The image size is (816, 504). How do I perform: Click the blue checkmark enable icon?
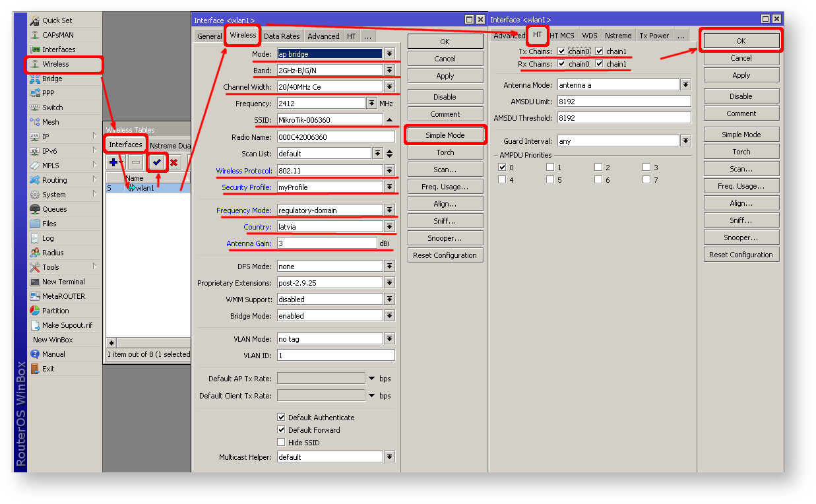click(156, 162)
